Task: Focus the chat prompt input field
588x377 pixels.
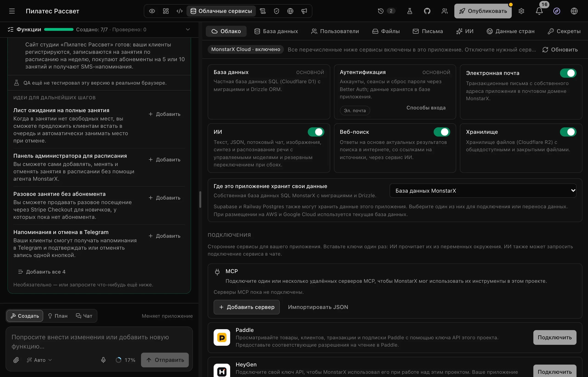Action: 99,342
